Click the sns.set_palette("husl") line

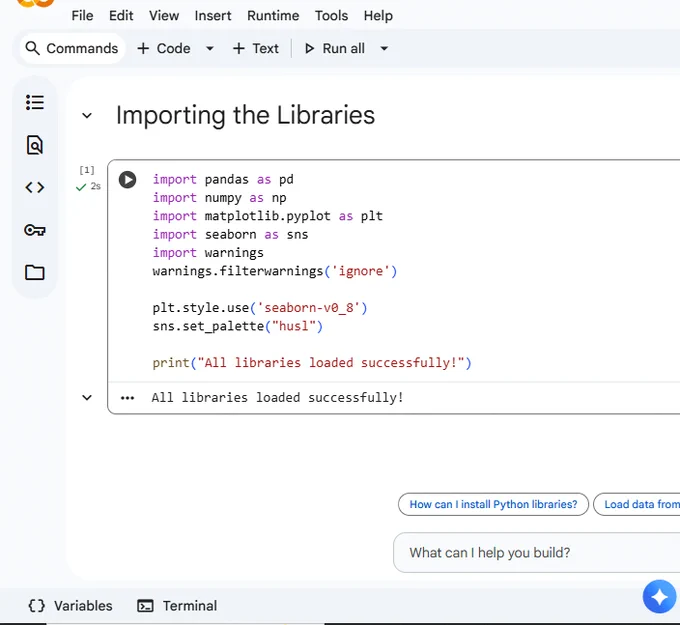(x=238, y=326)
